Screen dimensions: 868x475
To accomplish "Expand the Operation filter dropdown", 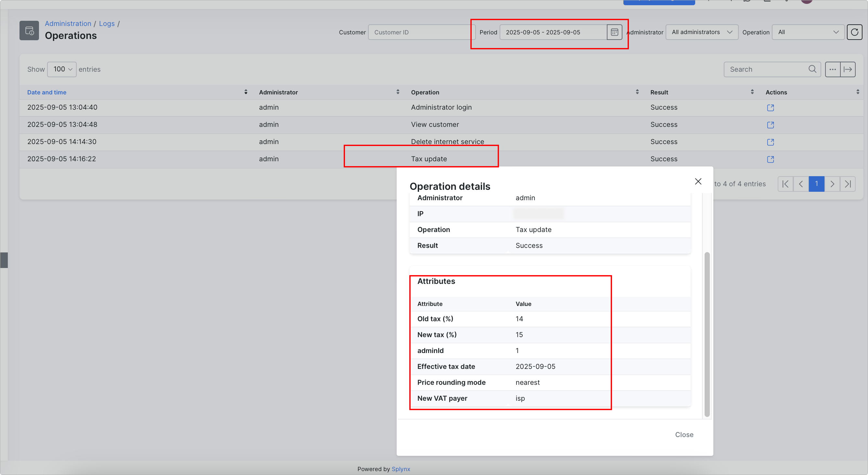I will [808, 32].
